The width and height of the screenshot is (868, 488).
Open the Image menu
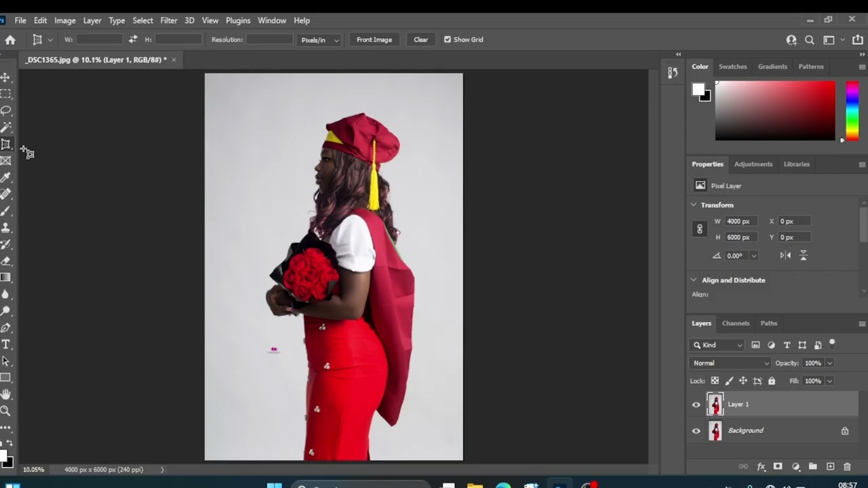(x=65, y=20)
